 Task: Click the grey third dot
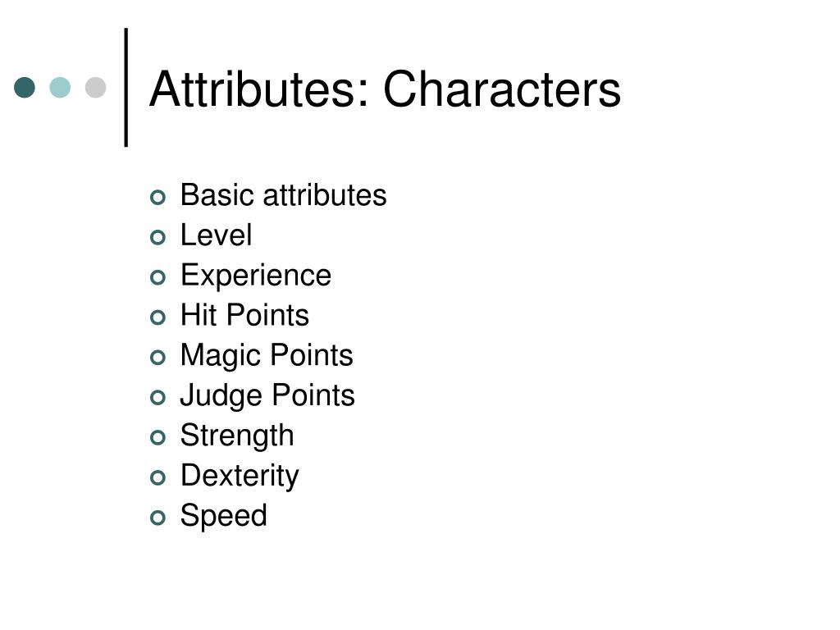point(95,87)
